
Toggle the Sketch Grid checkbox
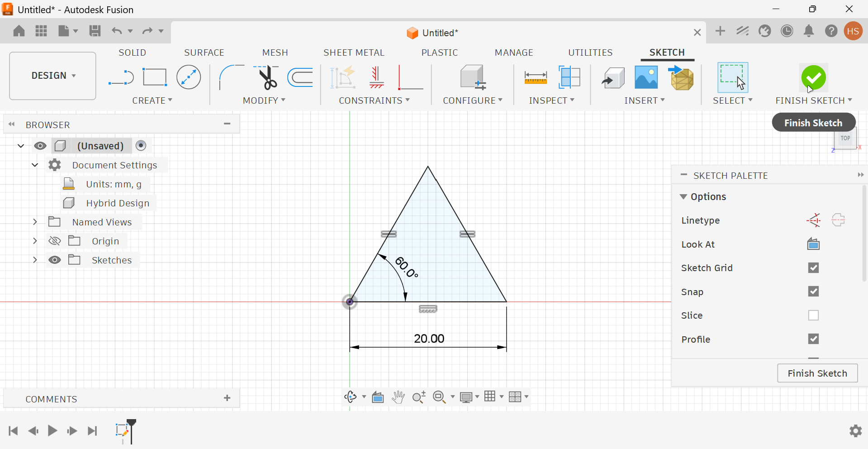(x=813, y=267)
